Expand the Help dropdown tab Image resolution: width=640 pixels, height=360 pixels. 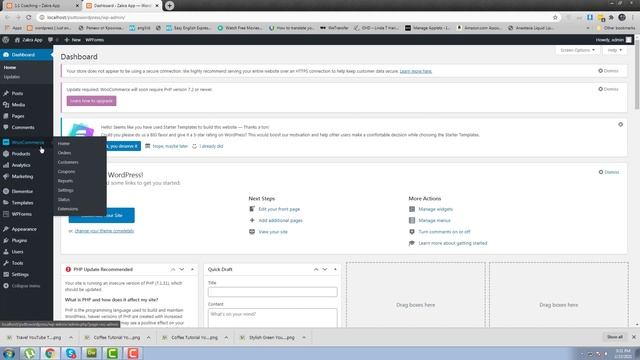[615, 50]
